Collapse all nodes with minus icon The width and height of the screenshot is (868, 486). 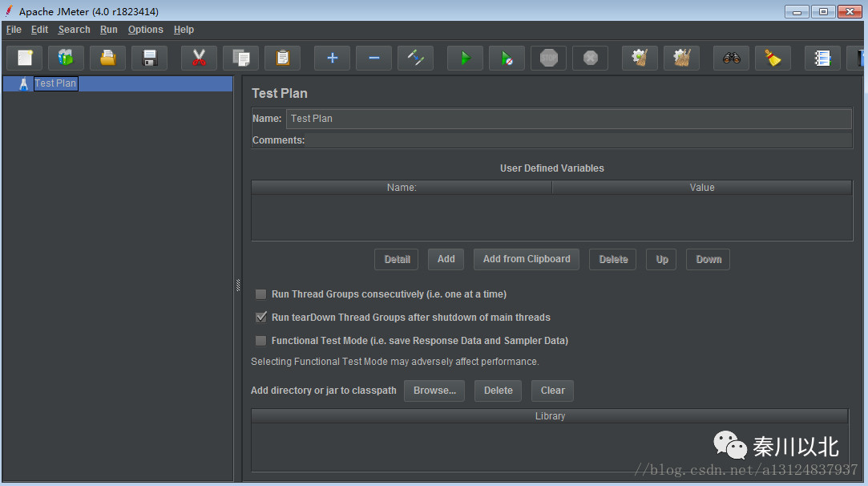pyautogui.click(x=373, y=58)
